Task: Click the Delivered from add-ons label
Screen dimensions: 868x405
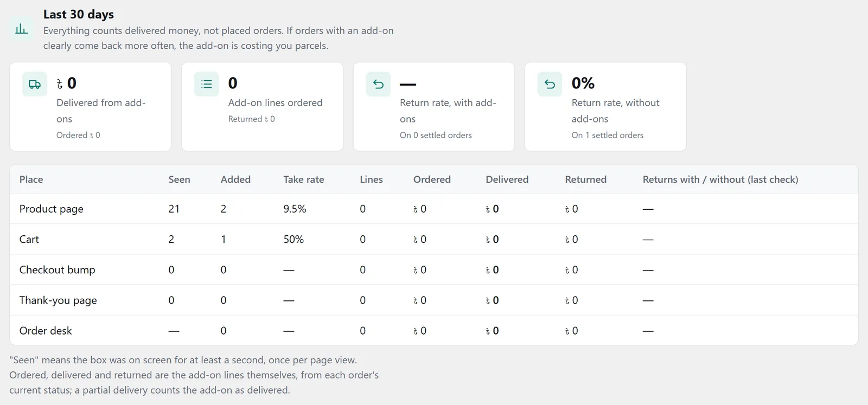Action: [101, 111]
